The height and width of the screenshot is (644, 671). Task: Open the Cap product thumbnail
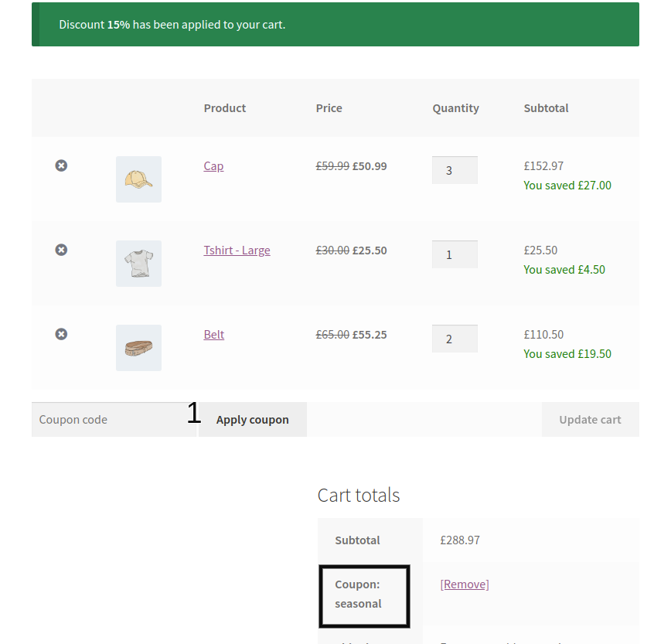tap(138, 179)
